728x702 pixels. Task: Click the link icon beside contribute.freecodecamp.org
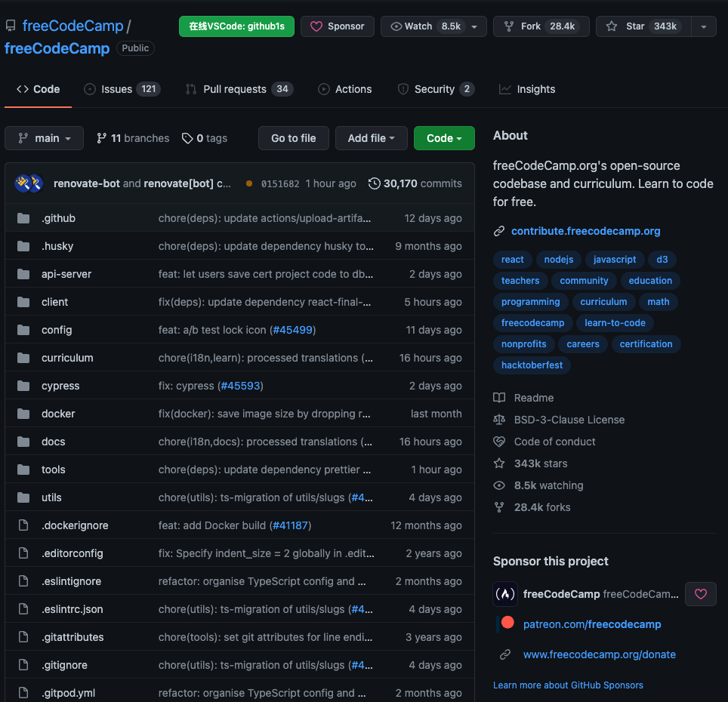click(499, 231)
